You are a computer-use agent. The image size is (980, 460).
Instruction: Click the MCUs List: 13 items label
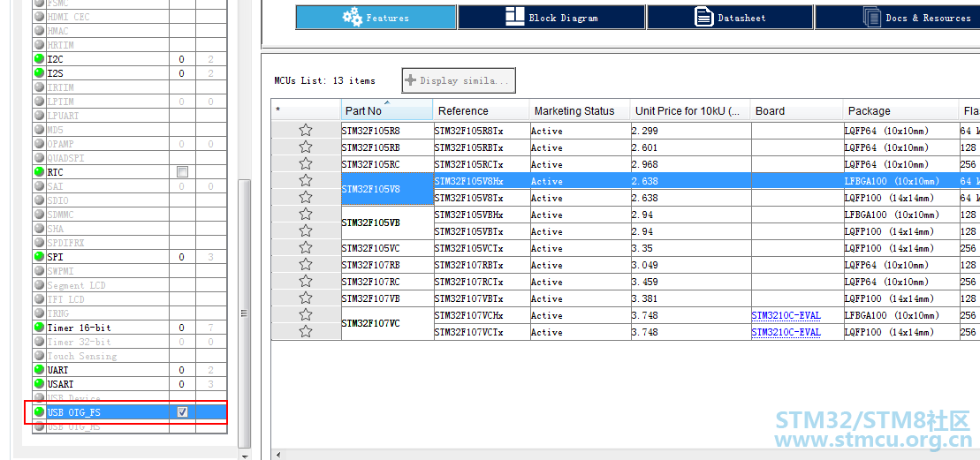[x=325, y=80]
